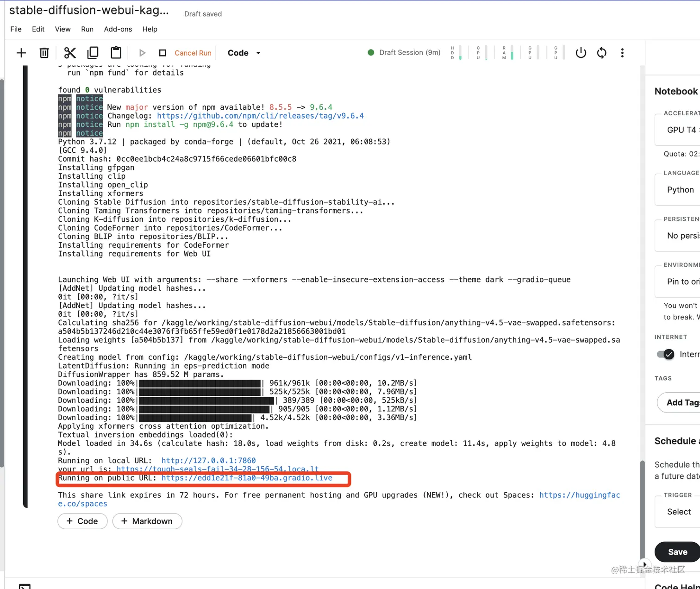Open the Add-ons menu
Image resolution: width=700 pixels, height=589 pixels.
click(118, 29)
